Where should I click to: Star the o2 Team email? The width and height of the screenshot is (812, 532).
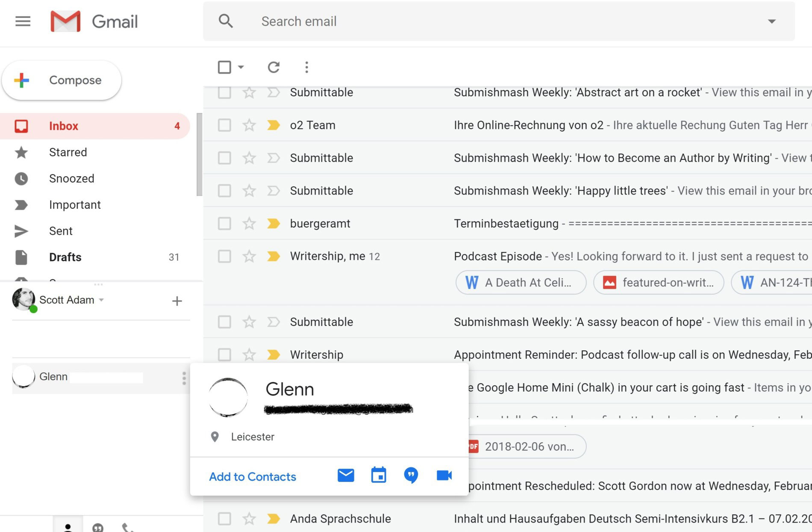[249, 125]
